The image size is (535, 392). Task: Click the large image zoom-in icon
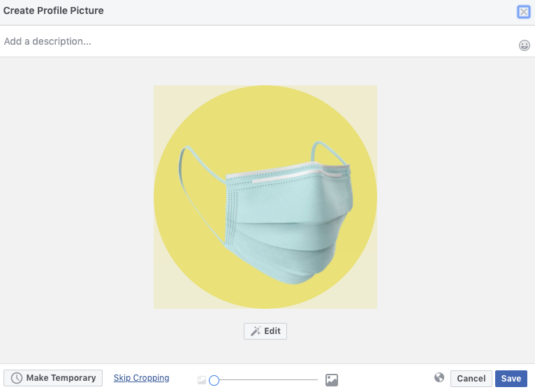331,379
